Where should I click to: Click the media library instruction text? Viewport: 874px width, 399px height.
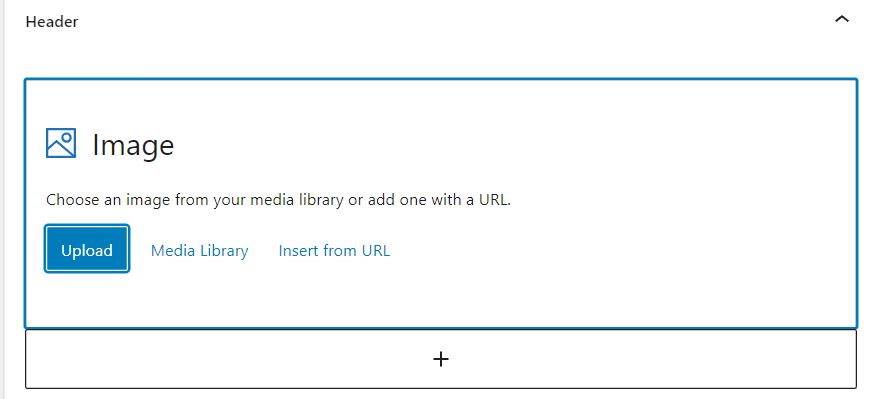[278, 200]
